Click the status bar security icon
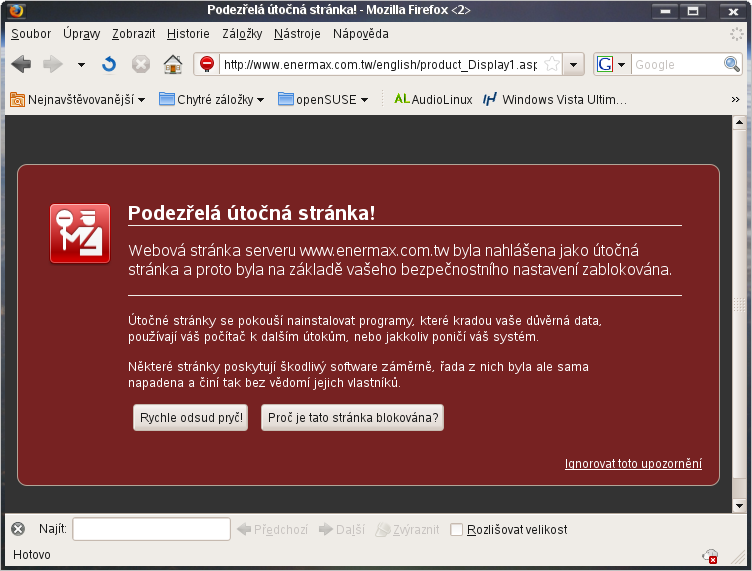Image resolution: width=752 pixels, height=571 pixels. pos(710,556)
